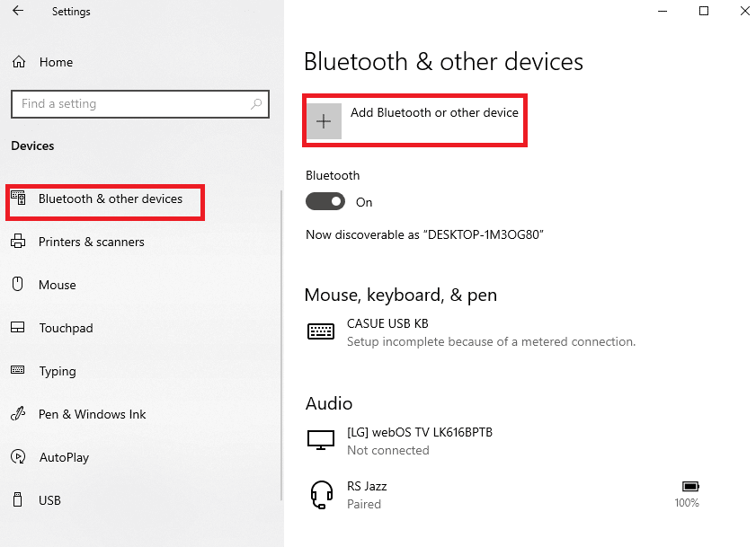Select the Home icon in the sidebar
756x547 pixels.
17,61
